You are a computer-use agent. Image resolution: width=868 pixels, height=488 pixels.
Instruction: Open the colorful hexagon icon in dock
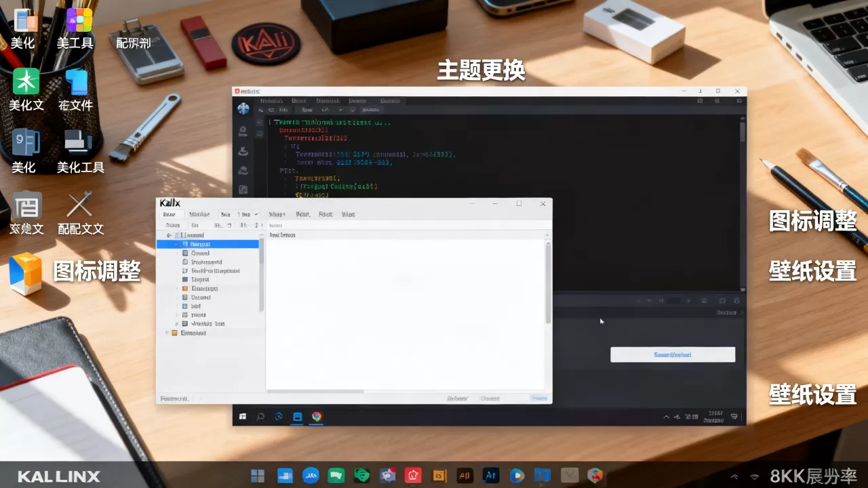click(x=595, y=476)
